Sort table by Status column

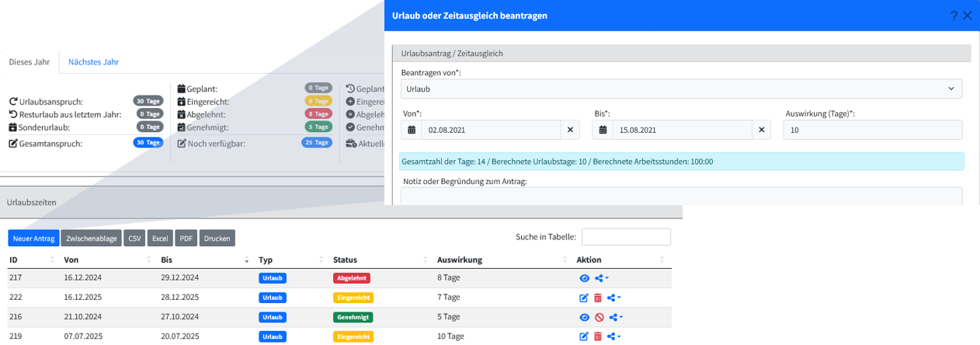pos(382,260)
